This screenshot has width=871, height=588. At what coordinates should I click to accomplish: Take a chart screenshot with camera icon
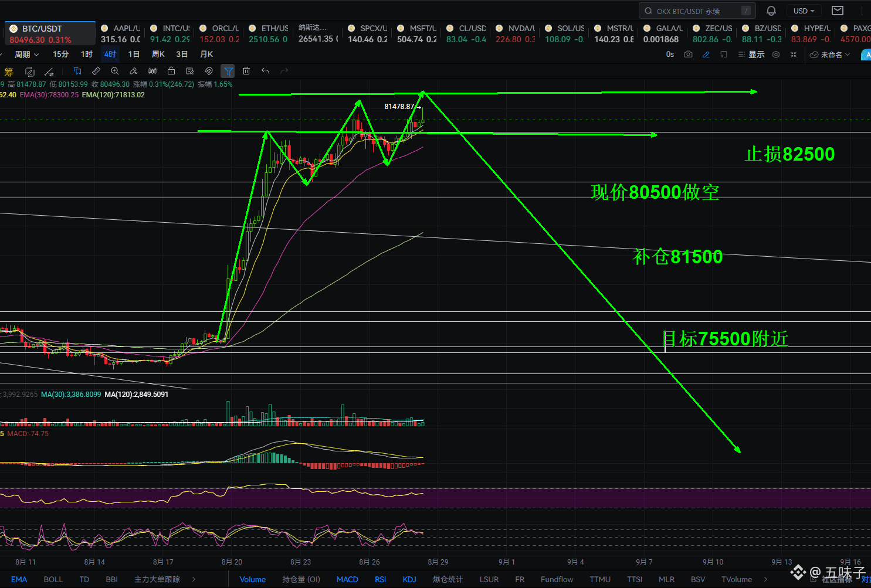point(689,55)
